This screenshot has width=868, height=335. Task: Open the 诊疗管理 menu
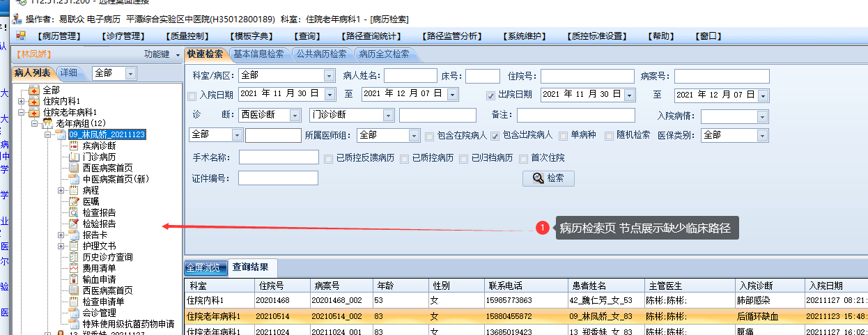(123, 36)
